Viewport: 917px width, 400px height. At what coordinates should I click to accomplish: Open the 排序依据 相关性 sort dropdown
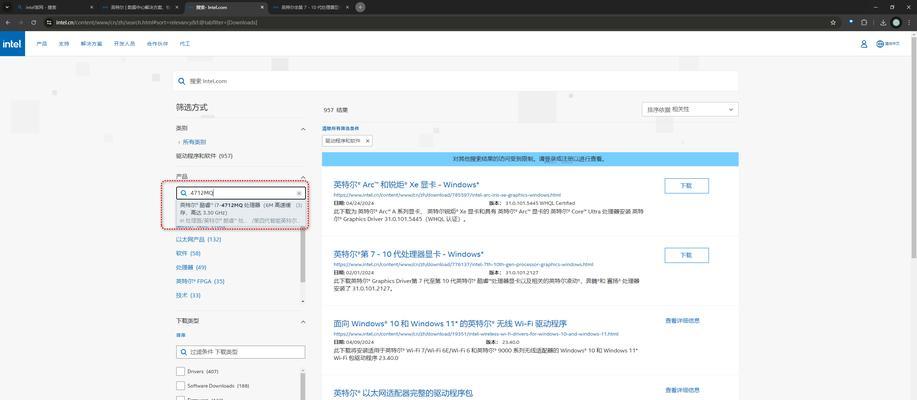click(x=690, y=109)
